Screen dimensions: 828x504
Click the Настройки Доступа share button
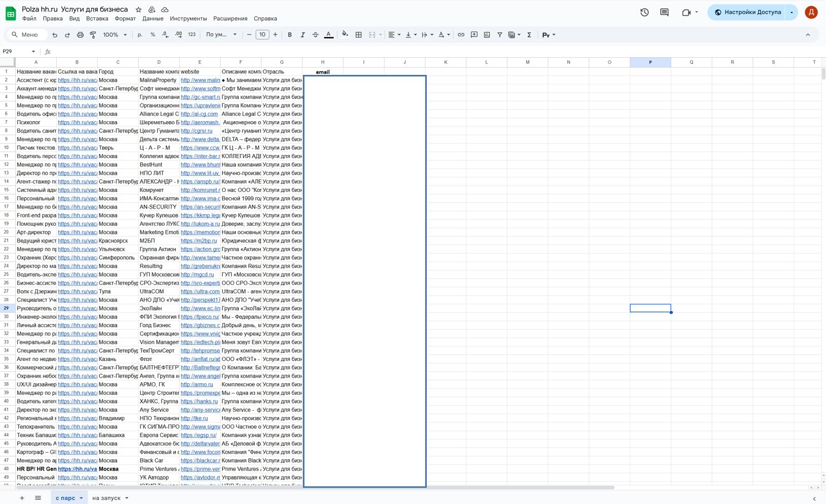(747, 12)
